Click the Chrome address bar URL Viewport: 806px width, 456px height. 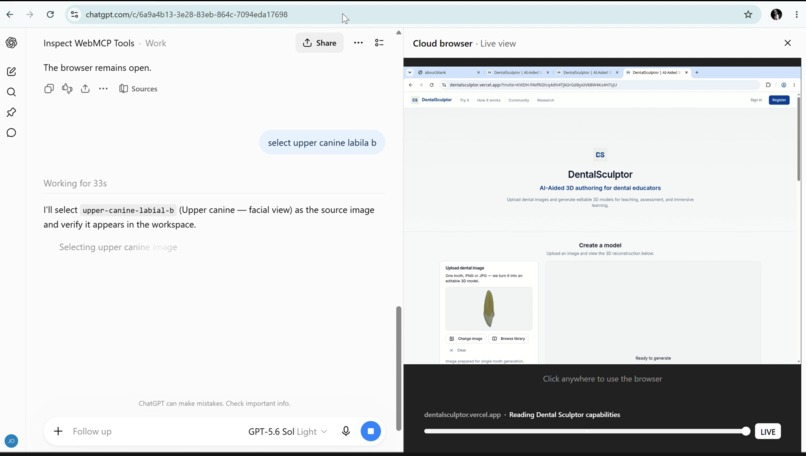[x=186, y=14]
